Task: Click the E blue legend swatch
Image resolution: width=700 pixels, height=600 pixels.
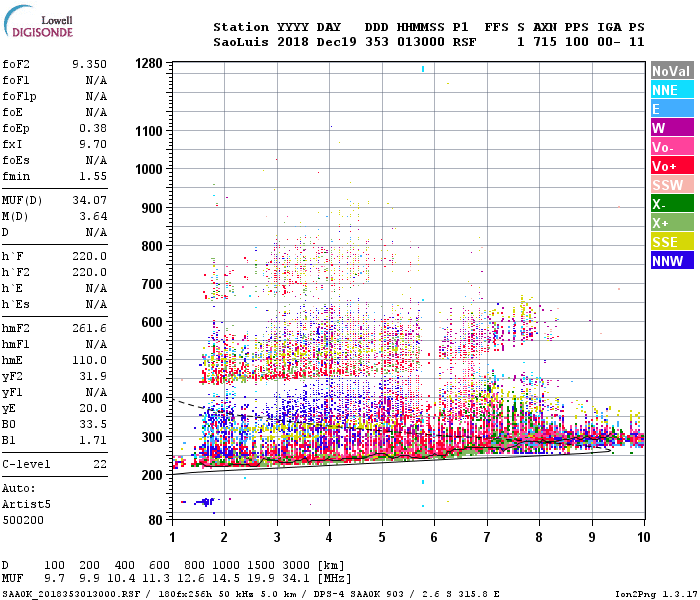Action: click(672, 109)
